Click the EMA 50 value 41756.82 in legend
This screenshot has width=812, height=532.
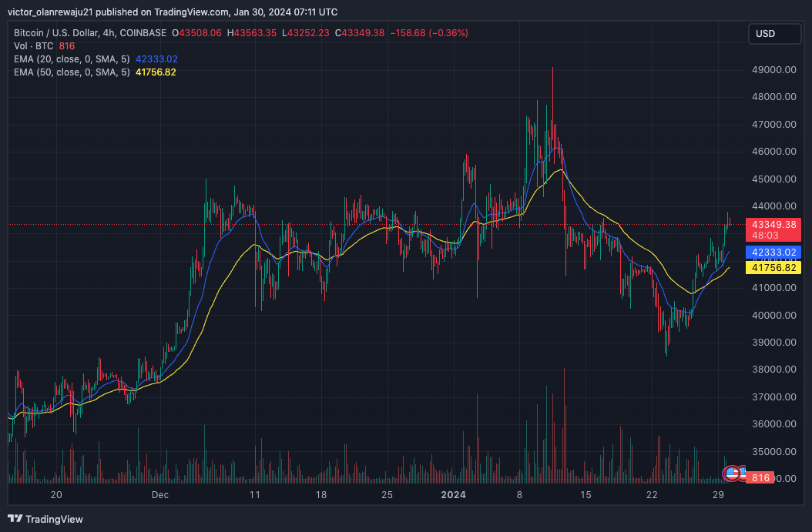tap(156, 72)
